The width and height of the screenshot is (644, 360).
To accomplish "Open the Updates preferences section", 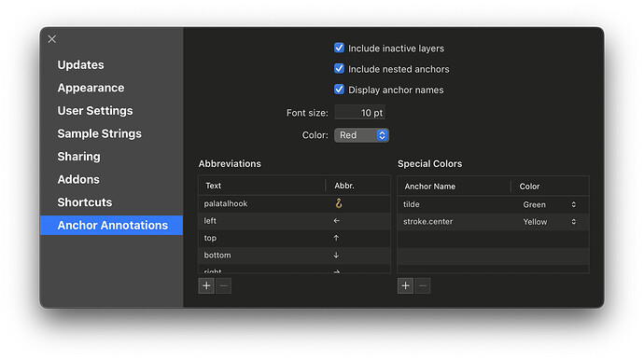I will (x=80, y=65).
